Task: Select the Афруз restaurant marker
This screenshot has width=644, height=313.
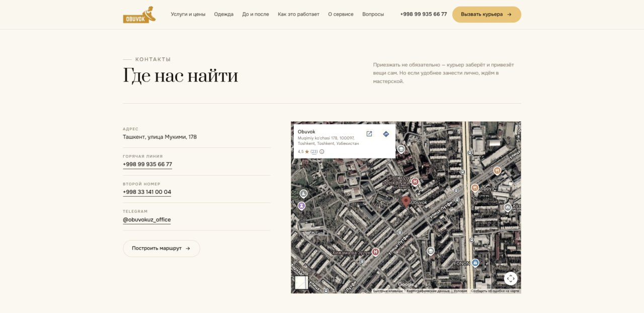Action: pyautogui.click(x=474, y=188)
